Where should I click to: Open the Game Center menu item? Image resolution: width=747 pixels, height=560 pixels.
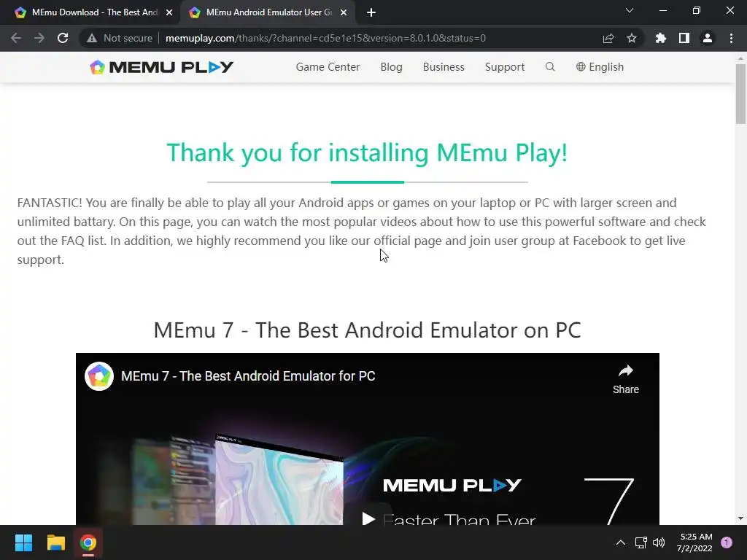pos(328,67)
